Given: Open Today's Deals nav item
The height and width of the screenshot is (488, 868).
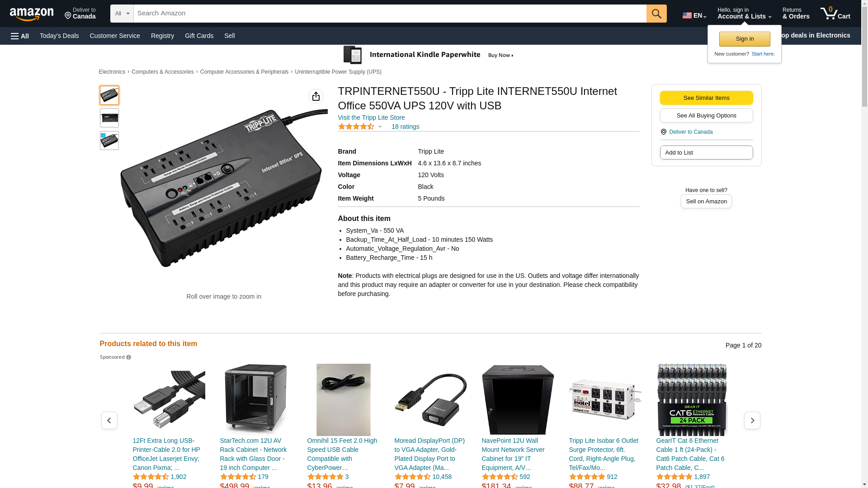Looking at the screenshot, I should tap(59, 36).
